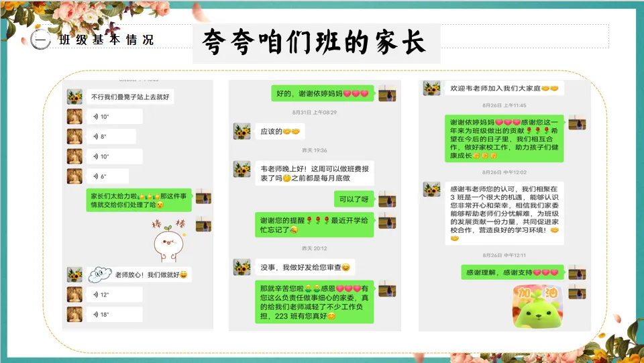Screen dimensions: 644x363
Task: Click the teacher avatar beside "可以了呀"
Action: (x=387, y=199)
